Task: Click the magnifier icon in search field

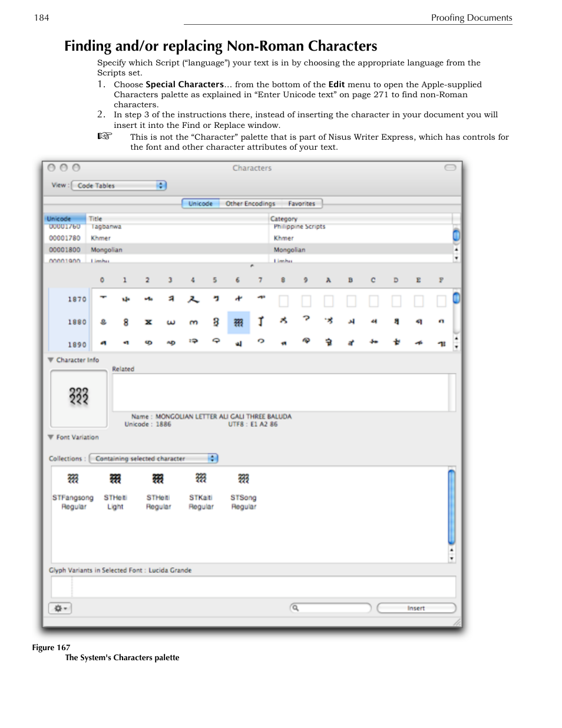Action: [296, 608]
